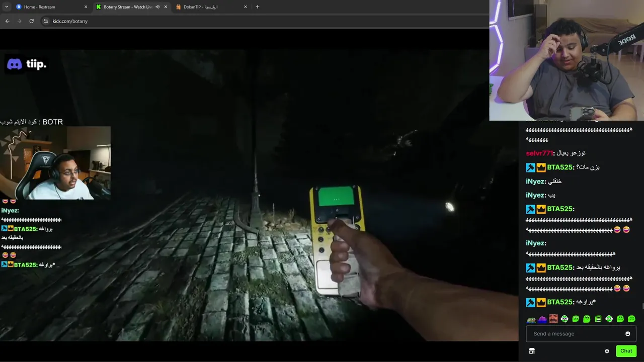This screenshot has width=644, height=362.
Task: Click iNyez username beside يب message
Action: click(x=536, y=195)
